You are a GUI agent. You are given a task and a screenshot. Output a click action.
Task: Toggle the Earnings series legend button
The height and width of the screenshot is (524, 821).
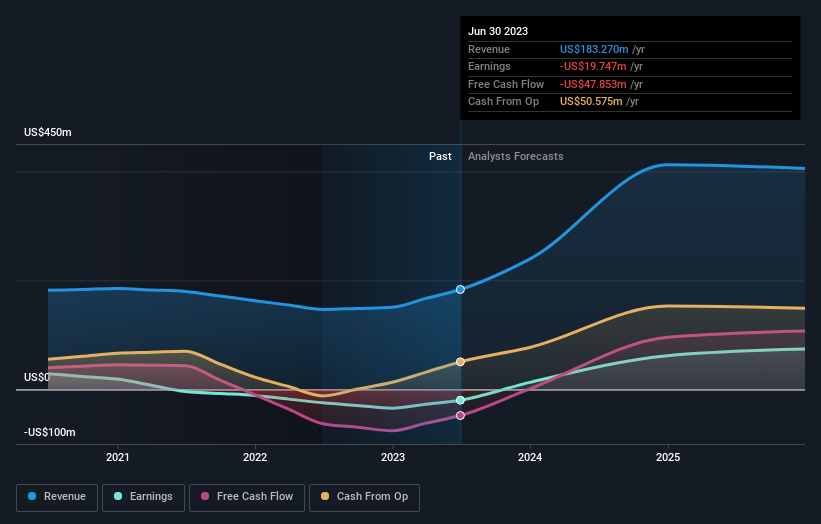point(143,497)
